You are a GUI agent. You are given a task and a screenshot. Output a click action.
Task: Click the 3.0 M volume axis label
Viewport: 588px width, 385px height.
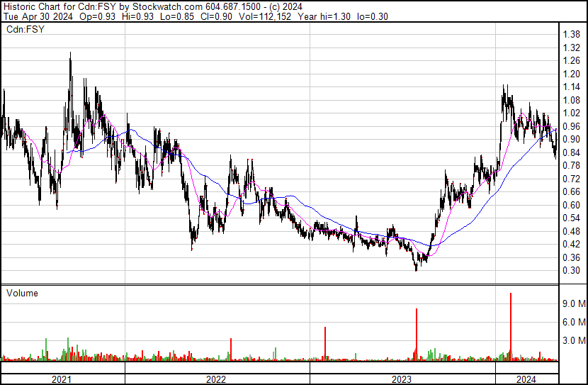(x=573, y=340)
